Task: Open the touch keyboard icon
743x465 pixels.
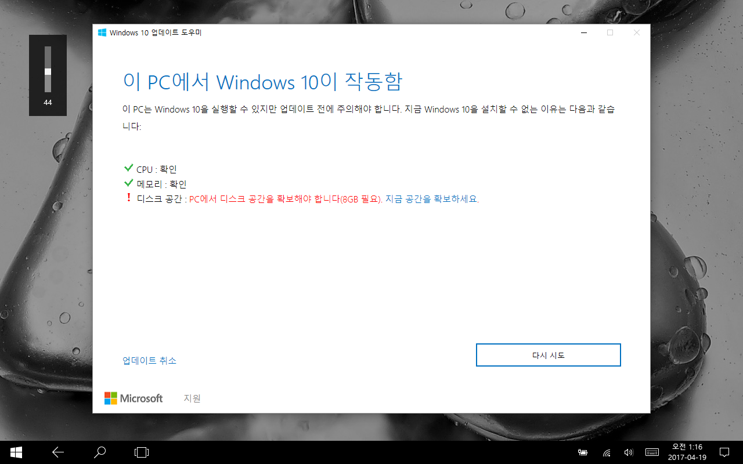Action: 652,453
